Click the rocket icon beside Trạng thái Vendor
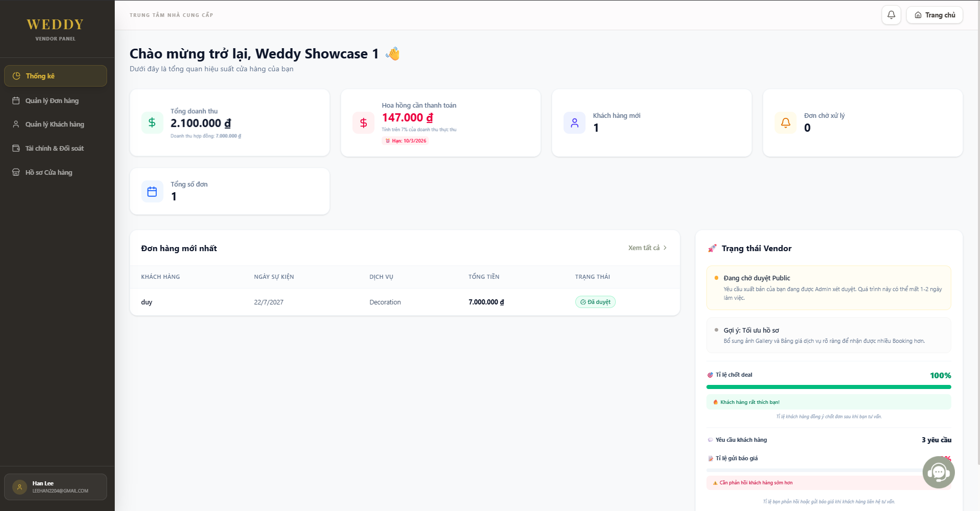 pyautogui.click(x=712, y=249)
